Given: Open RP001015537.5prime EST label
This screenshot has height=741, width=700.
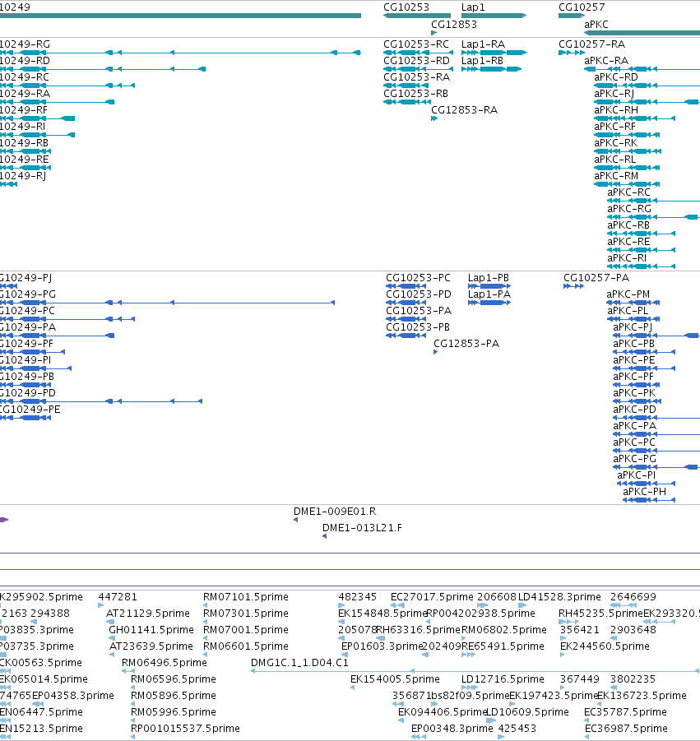Looking at the screenshot, I should click(x=185, y=728).
